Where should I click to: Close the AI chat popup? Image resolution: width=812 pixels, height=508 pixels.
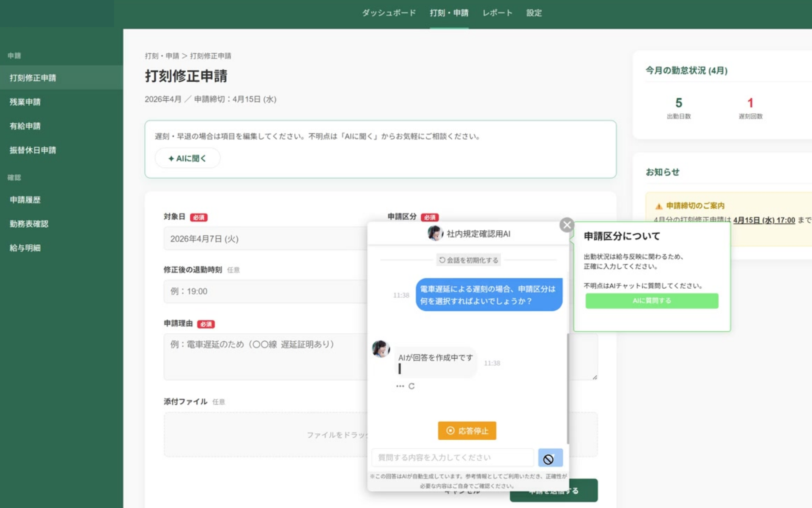point(567,225)
